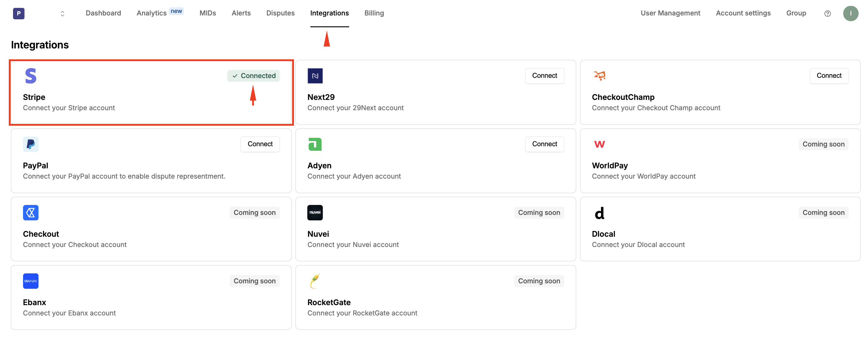Click the Nuvei card title
Screen dimensions: 868x356
(x=318, y=234)
